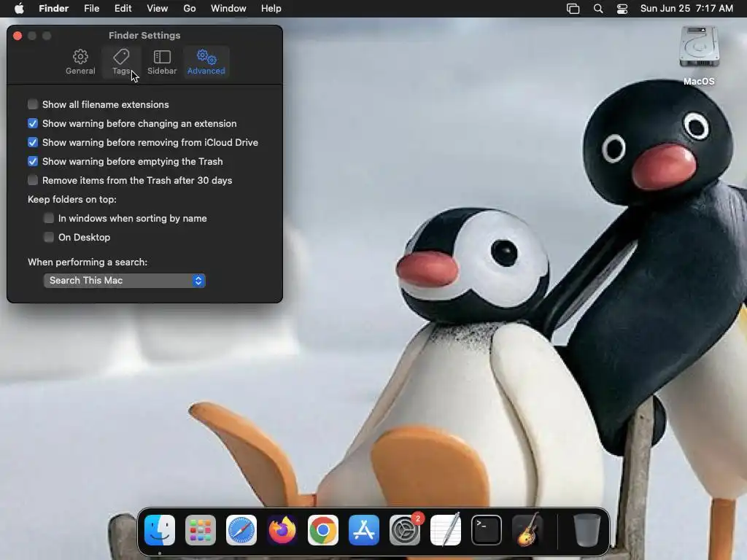
Task: Open the App Store from the Dock
Action: [364, 530]
